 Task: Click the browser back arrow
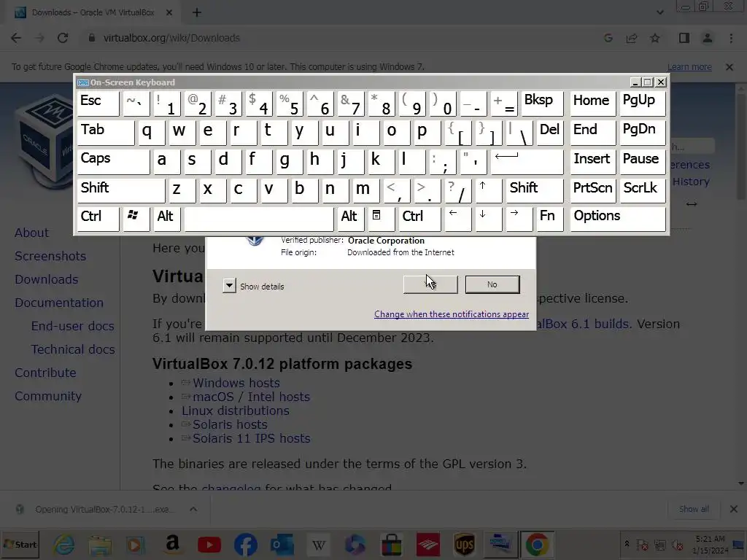(x=16, y=38)
